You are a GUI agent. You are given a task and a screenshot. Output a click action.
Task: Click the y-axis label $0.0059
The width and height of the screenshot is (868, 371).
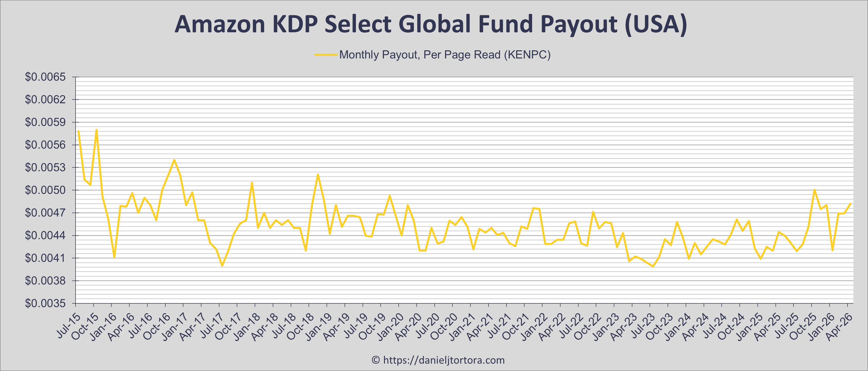click(x=45, y=122)
